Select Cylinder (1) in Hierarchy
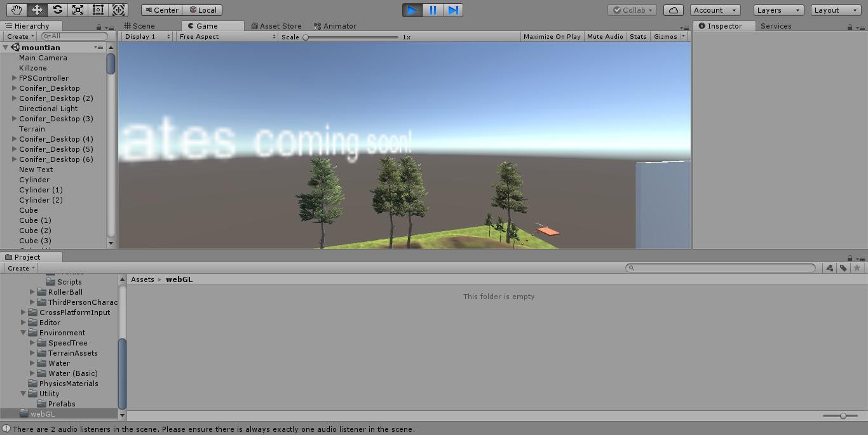The width and height of the screenshot is (868, 435). pos(41,190)
